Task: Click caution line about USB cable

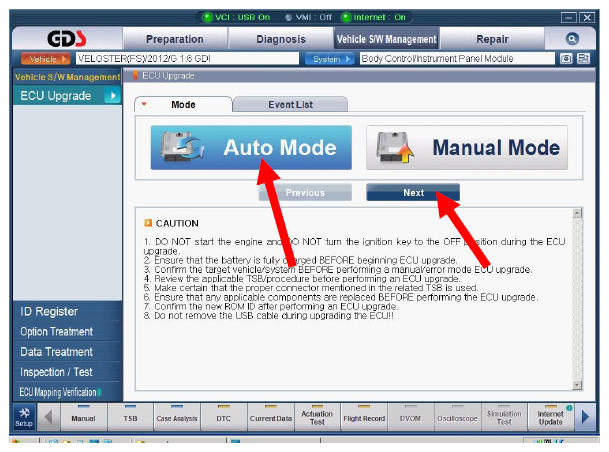Action: [x=268, y=316]
